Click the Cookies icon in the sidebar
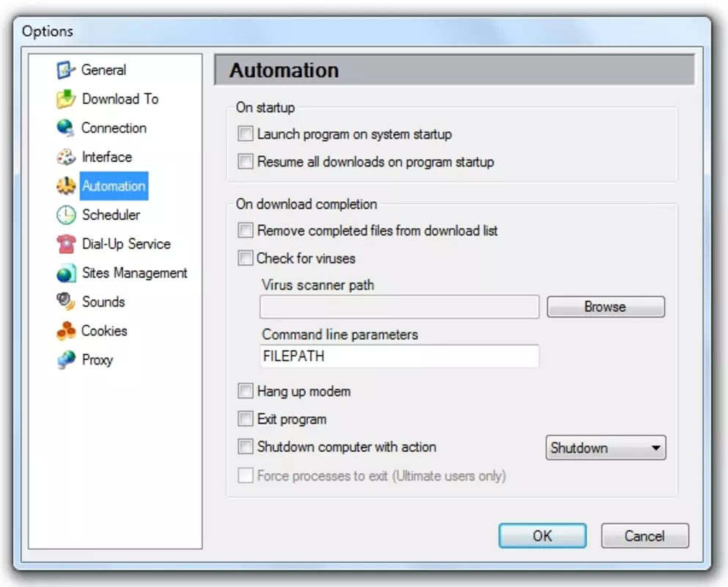728x587 pixels. (x=66, y=331)
